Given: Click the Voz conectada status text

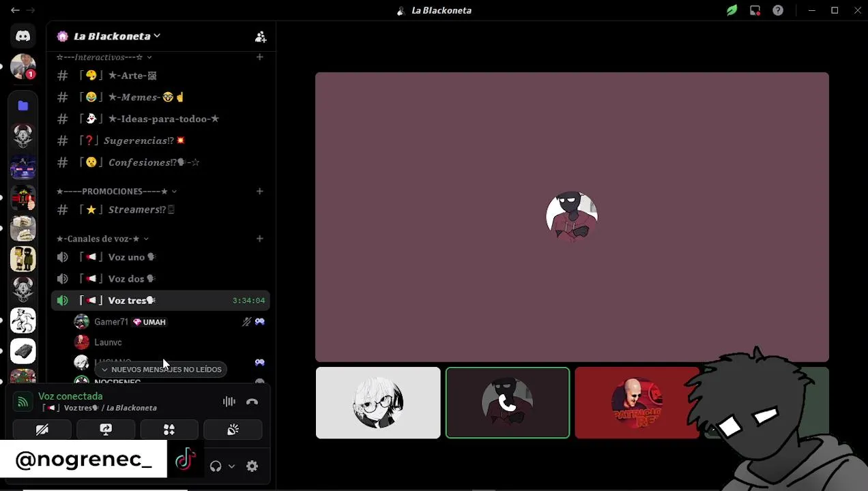Looking at the screenshot, I should click(x=70, y=396).
